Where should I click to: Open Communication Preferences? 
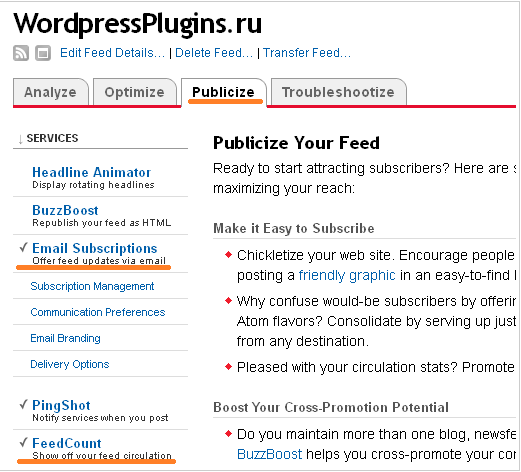(x=98, y=312)
